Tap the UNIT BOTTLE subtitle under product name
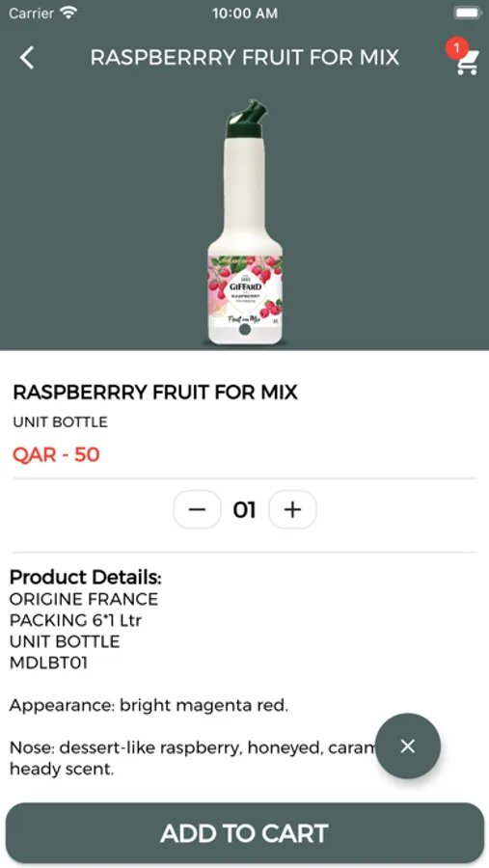The height and width of the screenshot is (868, 489). [x=61, y=422]
